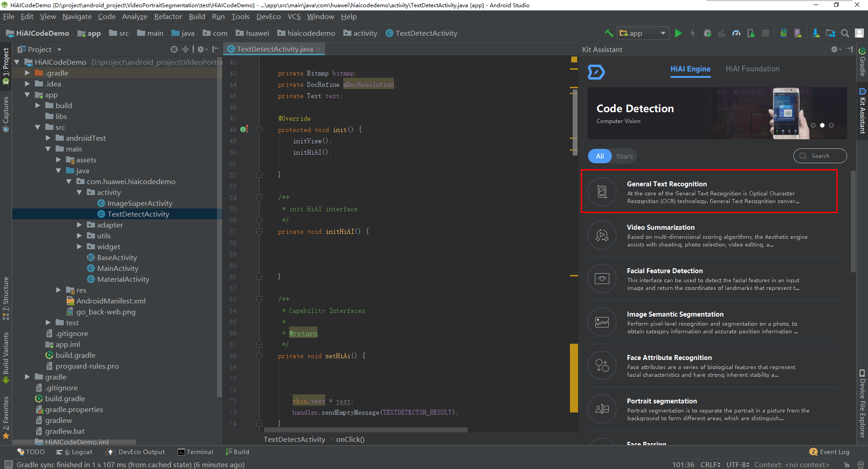Screen dimensions: 868x469
Task: Collapse all in the Project panel toolbar
Action: (x=185, y=49)
